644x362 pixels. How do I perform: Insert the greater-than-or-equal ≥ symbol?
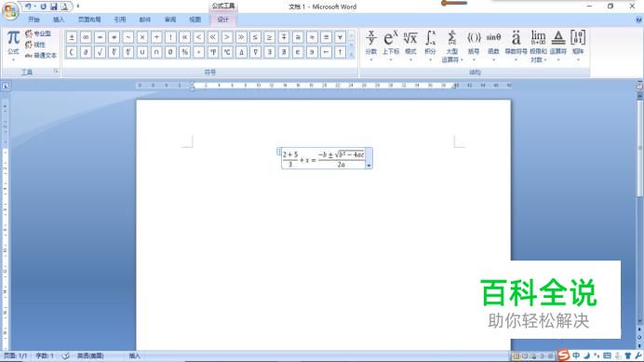(x=270, y=37)
